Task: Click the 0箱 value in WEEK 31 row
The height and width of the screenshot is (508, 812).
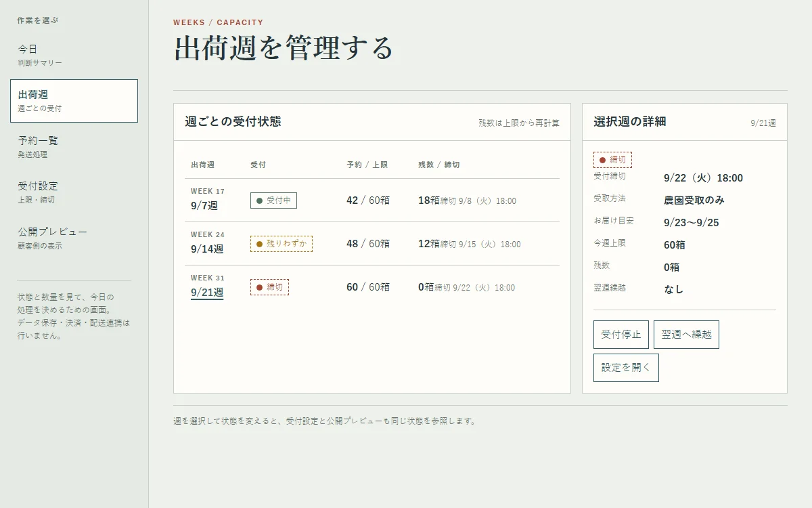Action: pyautogui.click(x=426, y=287)
